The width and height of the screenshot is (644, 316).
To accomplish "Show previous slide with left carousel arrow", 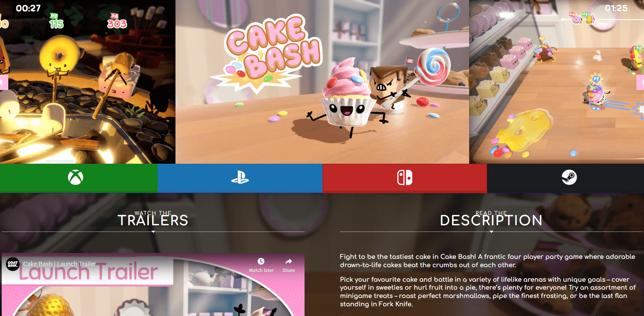I will coord(3,82).
